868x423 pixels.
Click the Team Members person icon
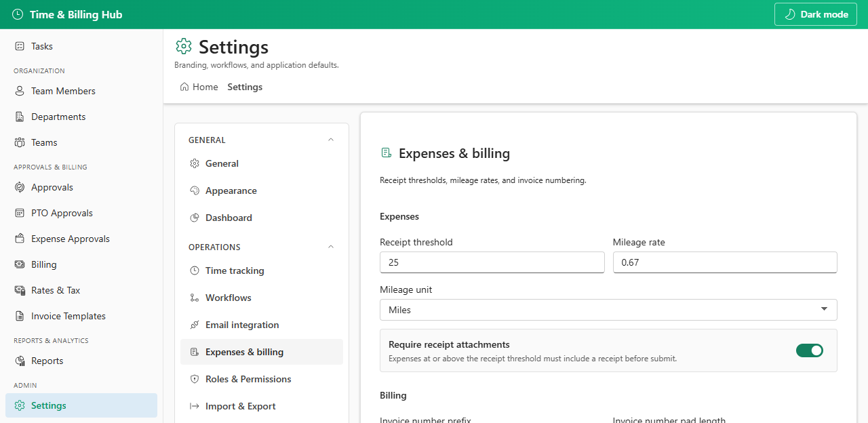click(20, 91)
